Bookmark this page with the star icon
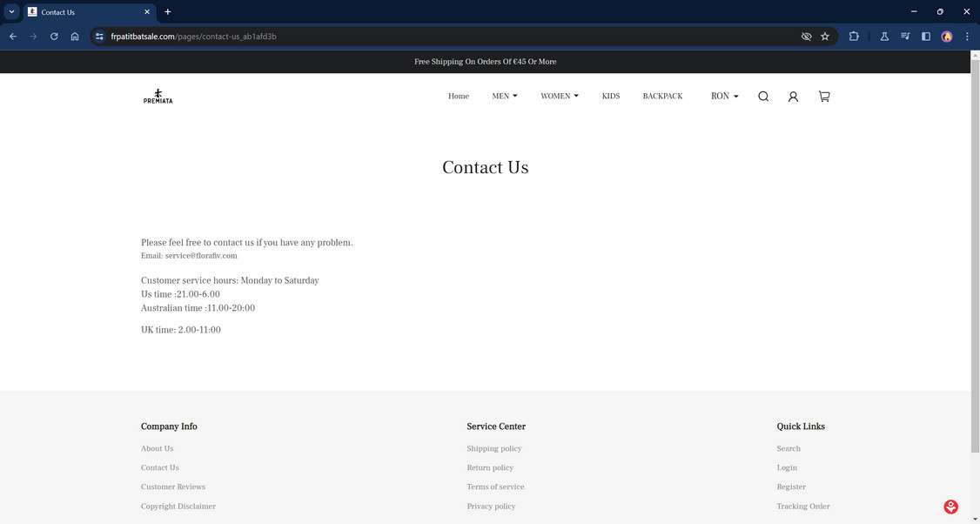 click(824, 36)
